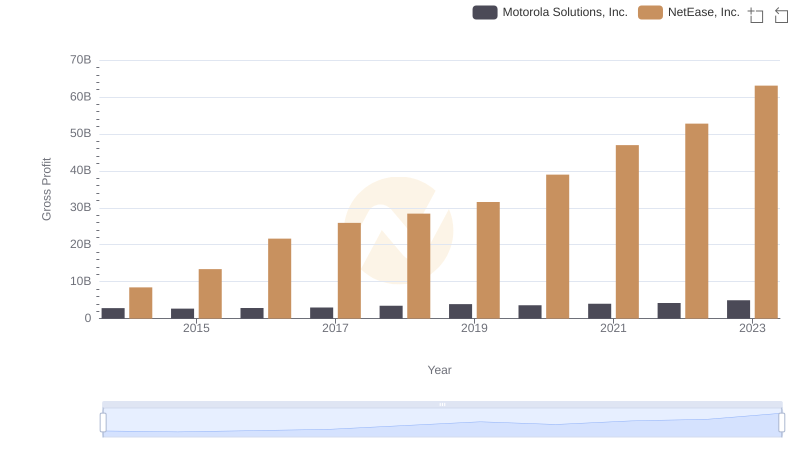Click the NetEase bar for 2015
The width and height of the screenshot is (800, 461).
tap(210, 294)
